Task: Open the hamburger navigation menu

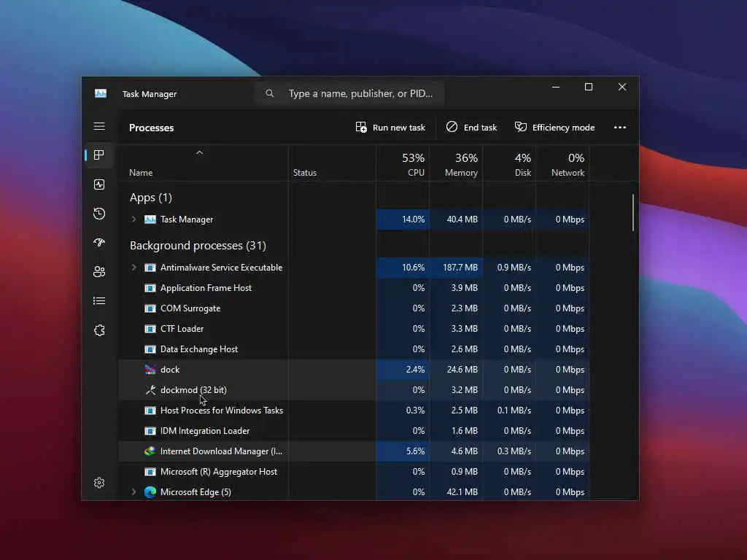Action: tap(99, 126)
